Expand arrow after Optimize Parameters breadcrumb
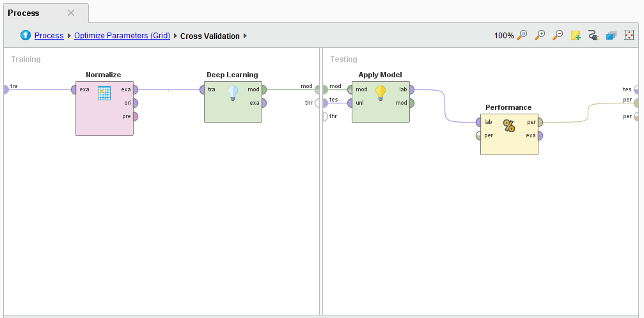644x318 pixels. pyautogui.click(x=175, y=36)
